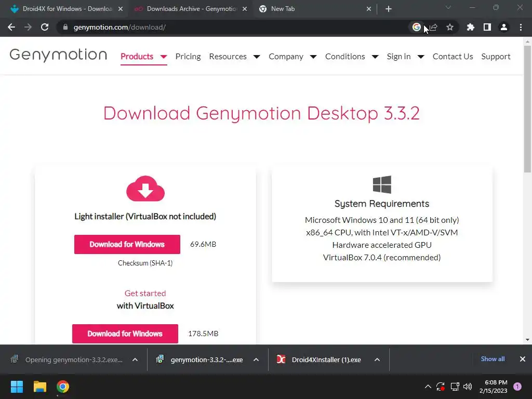Open the Chrome profile menu

coord(504,27)
